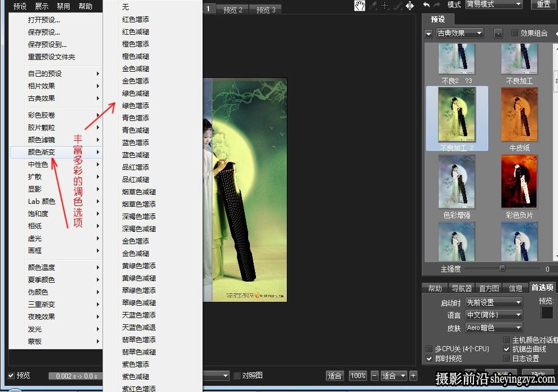Select the crosshair point tool

pos(385,6)
